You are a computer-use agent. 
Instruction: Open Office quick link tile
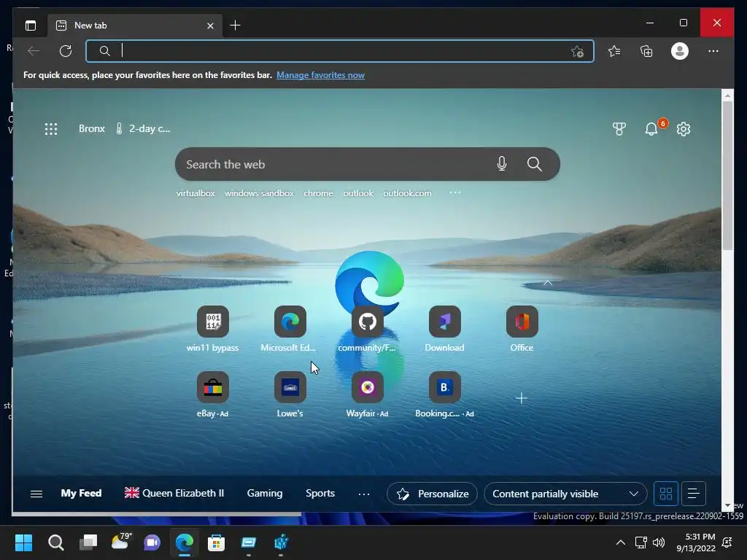click(x=522, y=329)
